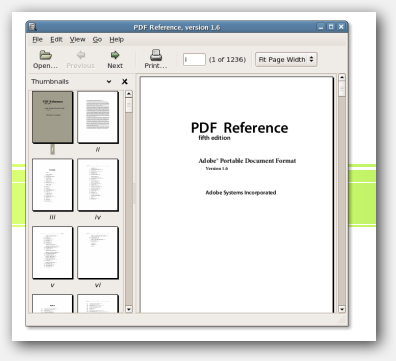Select the page ii thumbnail

pyautogui.click(x=98, y=117)
